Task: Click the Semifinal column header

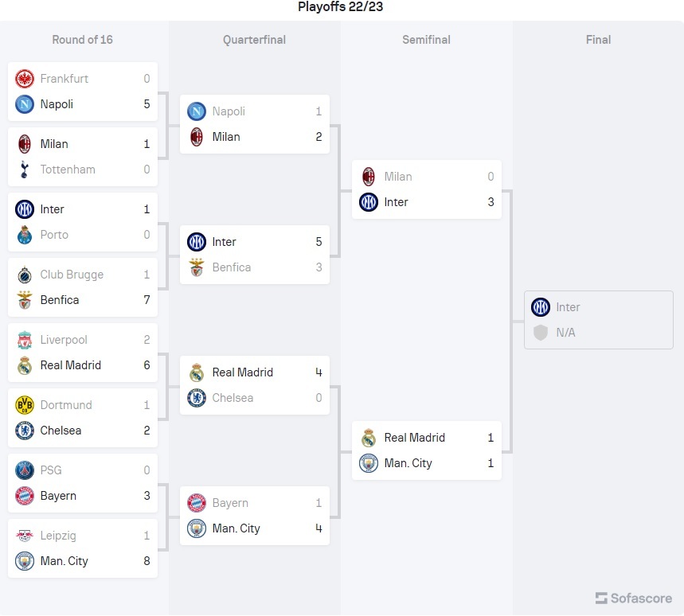Action: (426, 40)
